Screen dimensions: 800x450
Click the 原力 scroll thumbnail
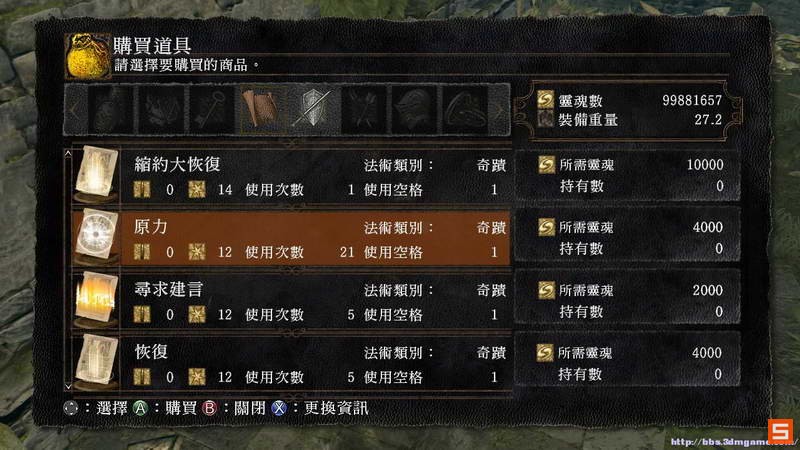[x=96, y=236]
